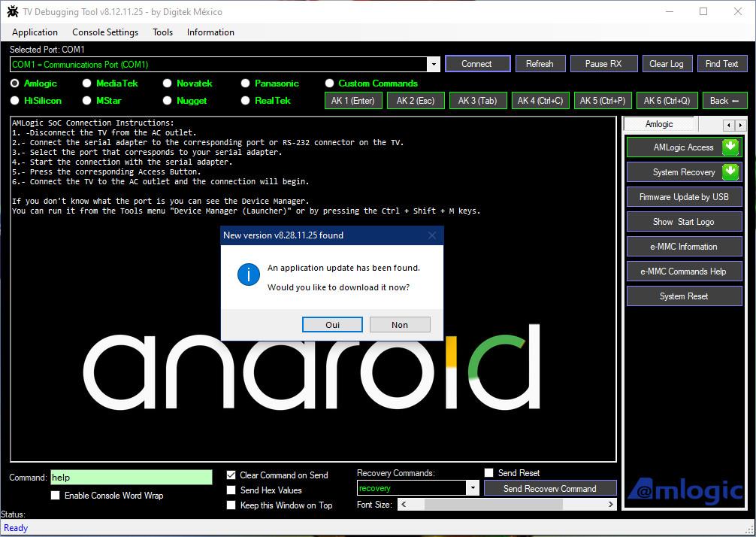
Task: Send AK 4 (Ctrl+C) key
Action: click(x=540, y=100)
